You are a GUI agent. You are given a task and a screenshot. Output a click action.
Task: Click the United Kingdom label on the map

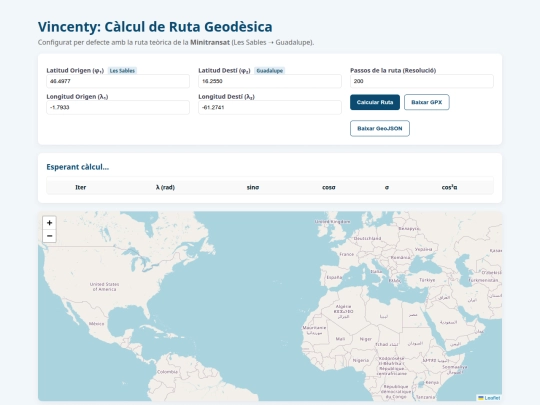(x=332, y=222)
